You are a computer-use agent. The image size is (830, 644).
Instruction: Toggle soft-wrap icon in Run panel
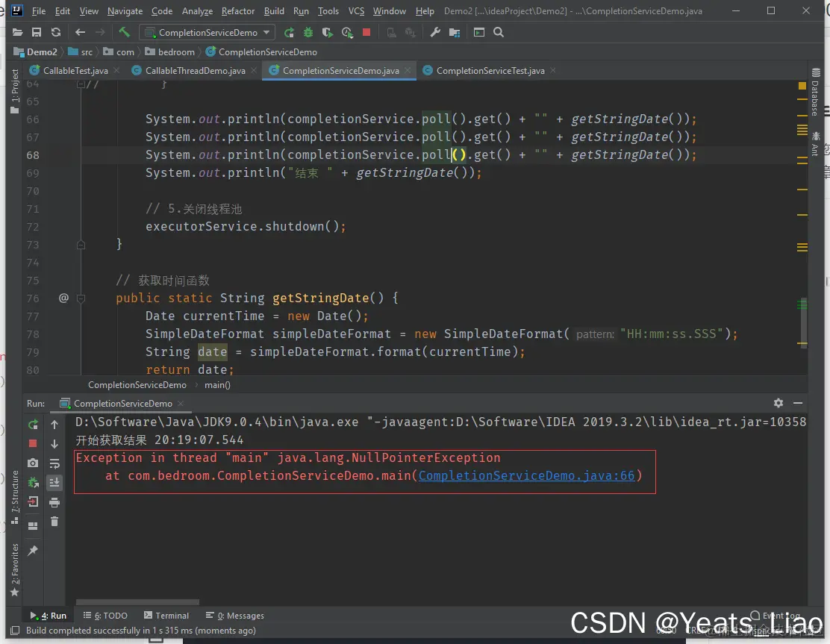pyautogui.click(x=54, y=463)
